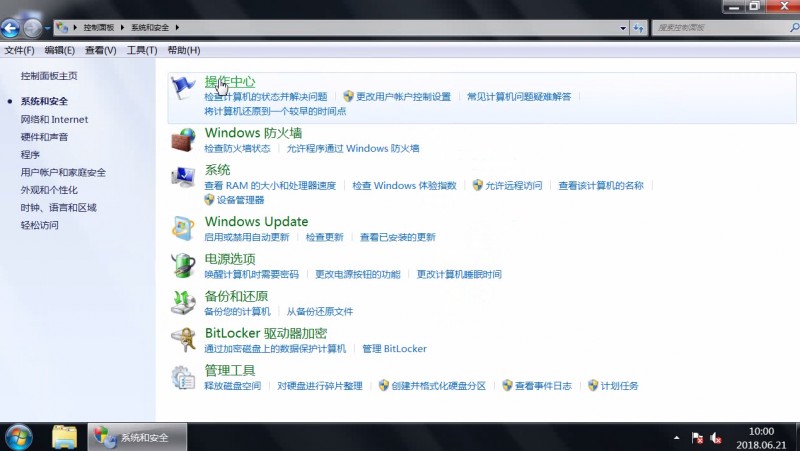Open the 编辑(E) menu
Image resolution: width=800 pixels, height=451 pixels.
(60, 50)
